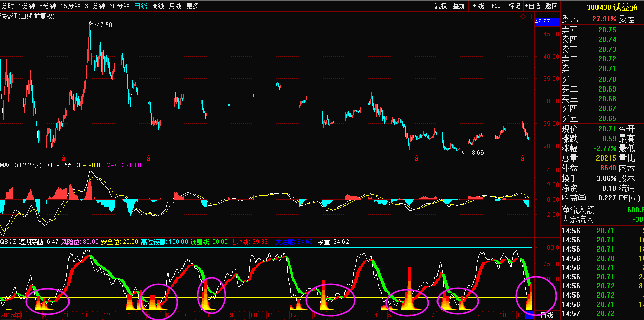Click the 今量: 34.62 label
The width and height of the screenshot is (644, 320).
334,241
